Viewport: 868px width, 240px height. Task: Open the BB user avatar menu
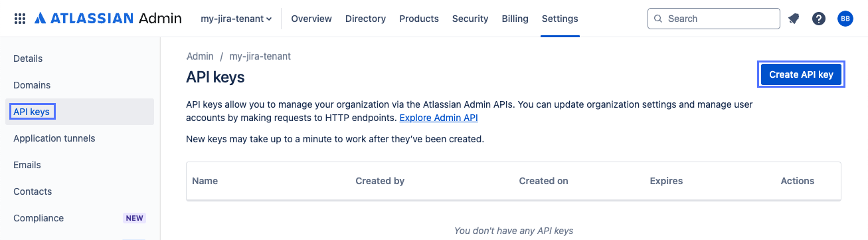tap(845, 19)
